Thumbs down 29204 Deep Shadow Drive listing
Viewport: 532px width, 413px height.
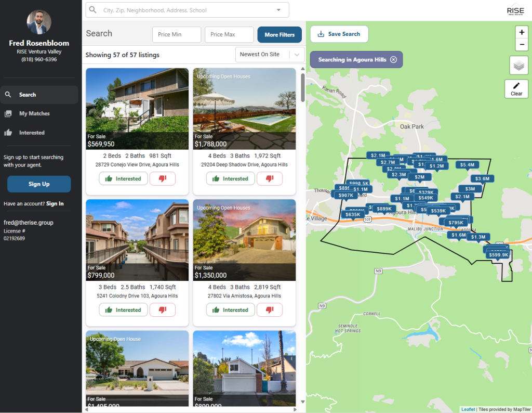(269, 178)
